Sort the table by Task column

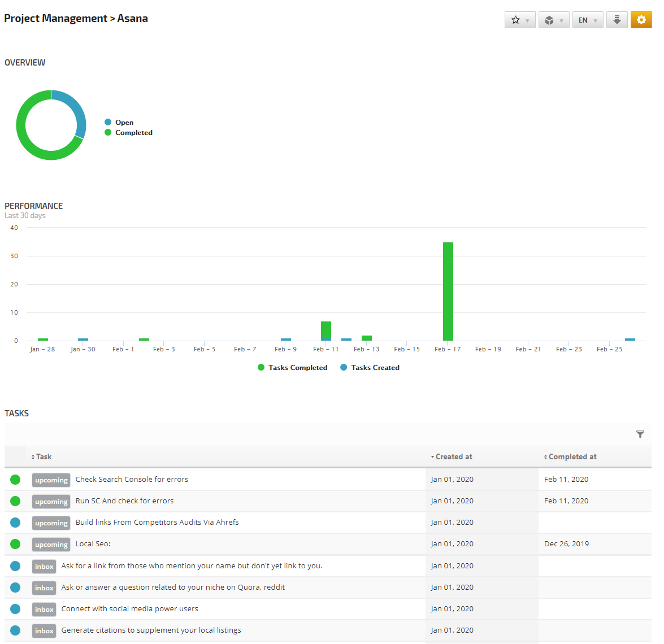[x=44, y=456]
